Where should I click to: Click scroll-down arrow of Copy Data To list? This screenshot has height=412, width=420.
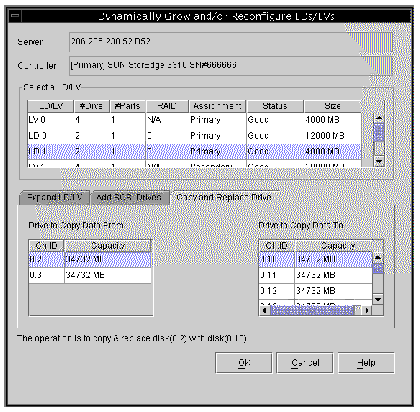point(378,299)
